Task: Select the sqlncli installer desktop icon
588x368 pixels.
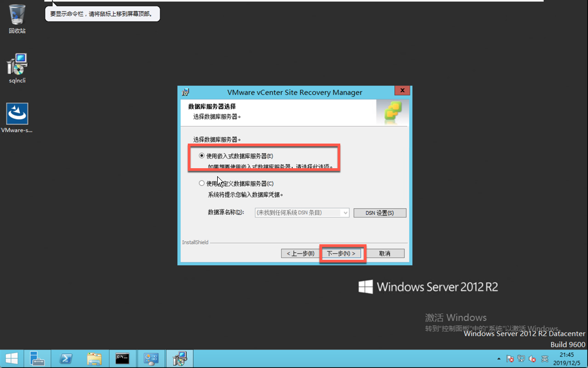Action: (x=17, y=68)
